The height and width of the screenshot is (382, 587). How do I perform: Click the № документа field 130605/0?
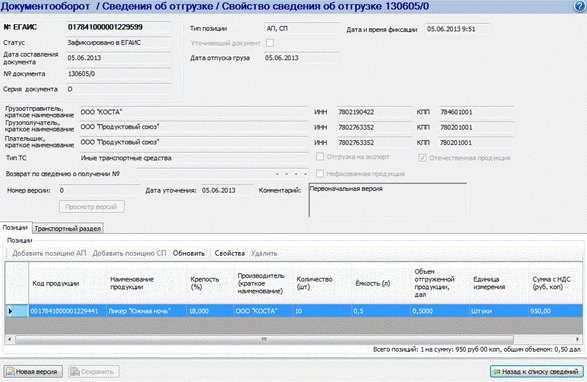pos(118,74)
